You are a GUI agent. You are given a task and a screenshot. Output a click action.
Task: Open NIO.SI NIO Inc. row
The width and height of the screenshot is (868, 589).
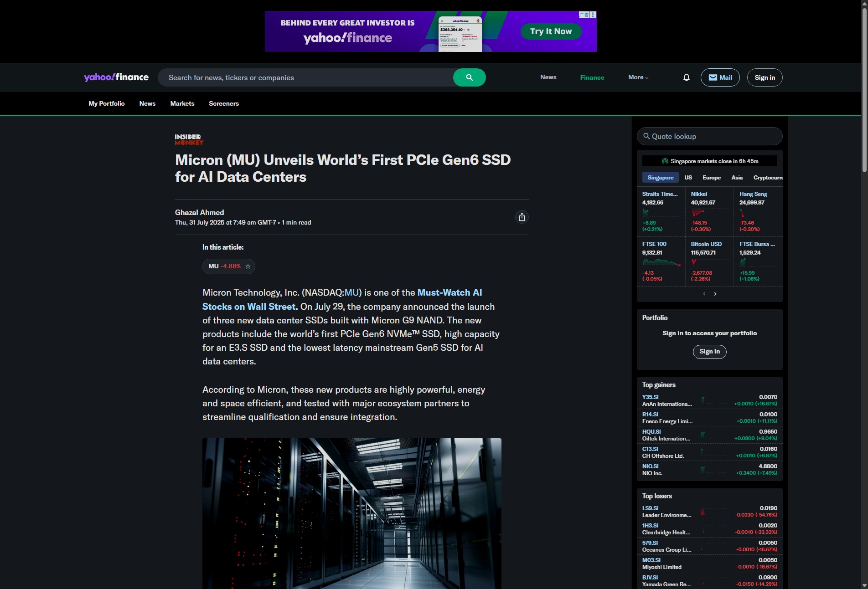[709, 470]
